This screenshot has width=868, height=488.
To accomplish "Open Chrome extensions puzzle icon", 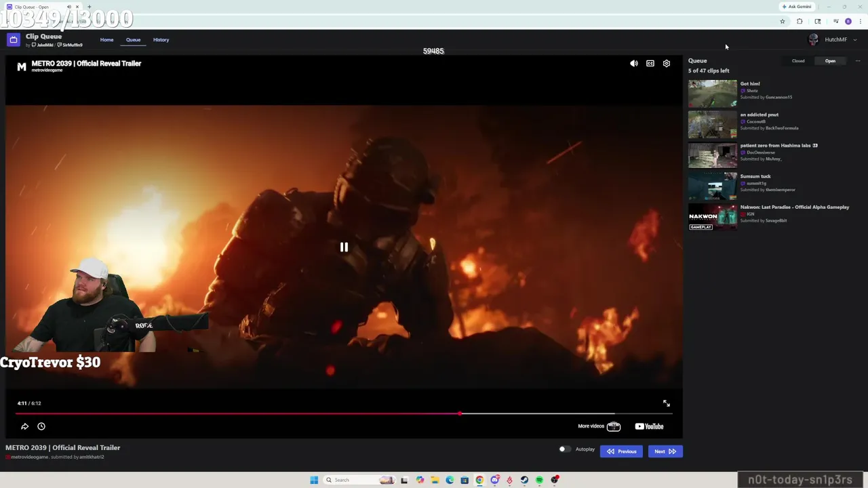I will tap(800, 22).
